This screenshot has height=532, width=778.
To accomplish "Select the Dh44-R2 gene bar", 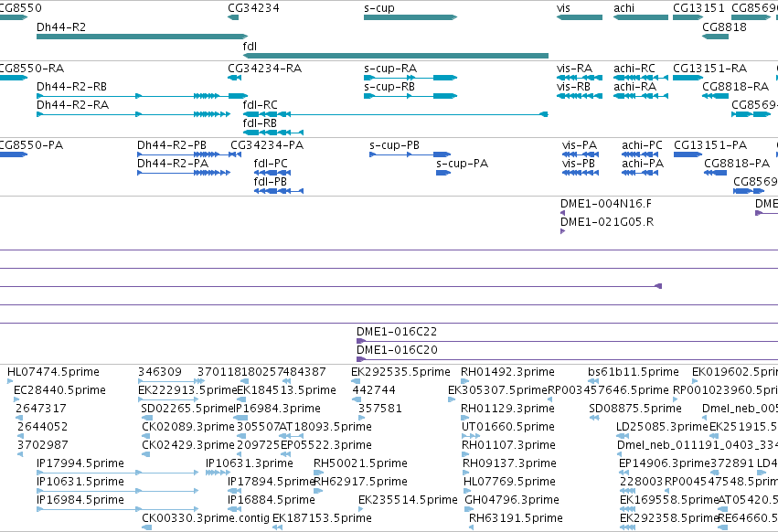I will (x=142, y=37).
